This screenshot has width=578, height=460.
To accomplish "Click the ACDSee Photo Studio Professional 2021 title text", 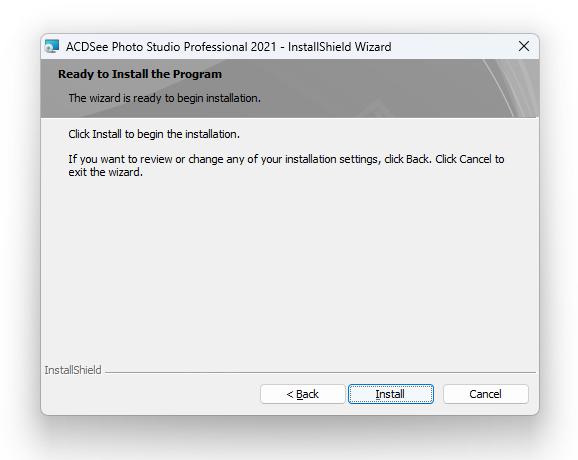I will 171,47.
